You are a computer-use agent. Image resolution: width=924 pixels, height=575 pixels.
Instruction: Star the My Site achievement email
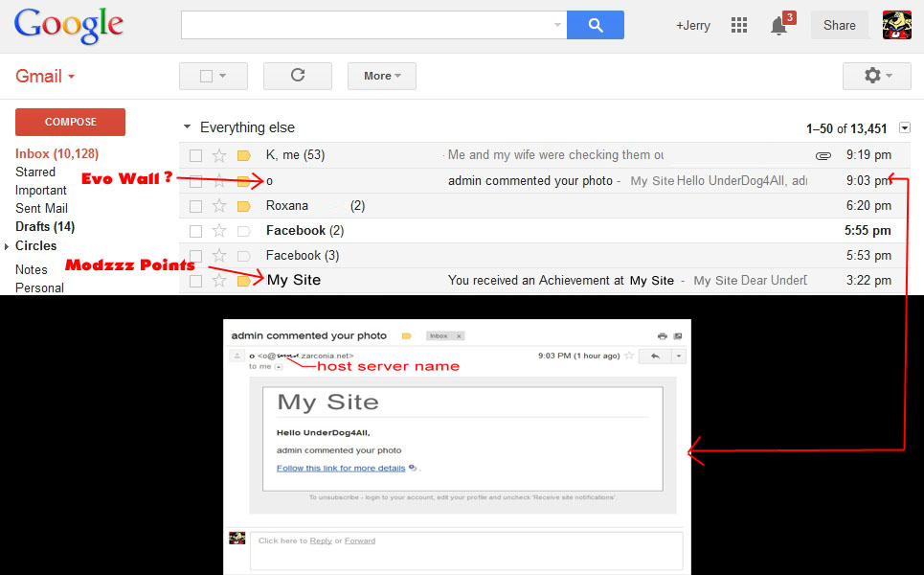pyautogui.click(x=219, y=280)
